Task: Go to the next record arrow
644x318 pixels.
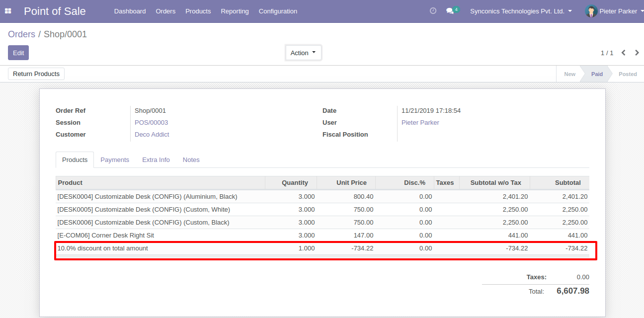Action: 637,53
